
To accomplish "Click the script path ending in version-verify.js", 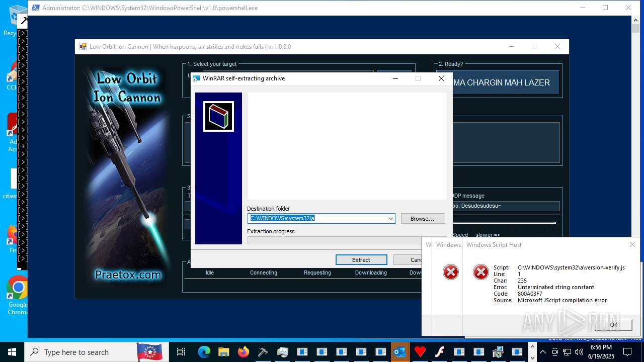I will click(x=571, y=267).
